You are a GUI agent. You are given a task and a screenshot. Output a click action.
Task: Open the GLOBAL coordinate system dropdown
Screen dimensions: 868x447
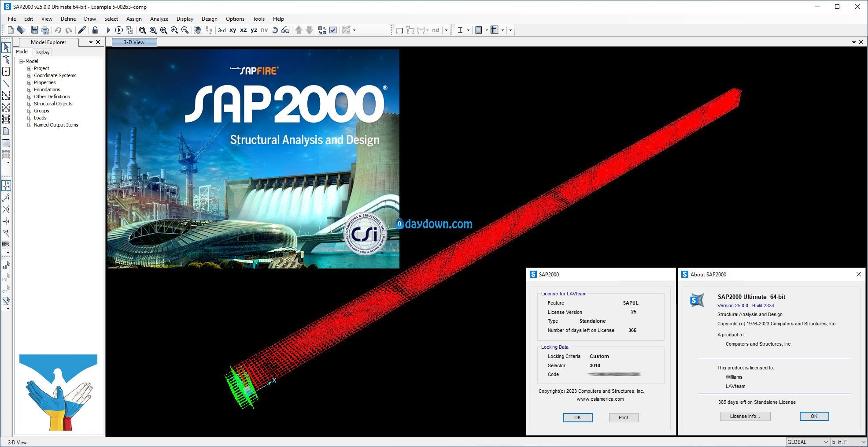tap(808, 442)
